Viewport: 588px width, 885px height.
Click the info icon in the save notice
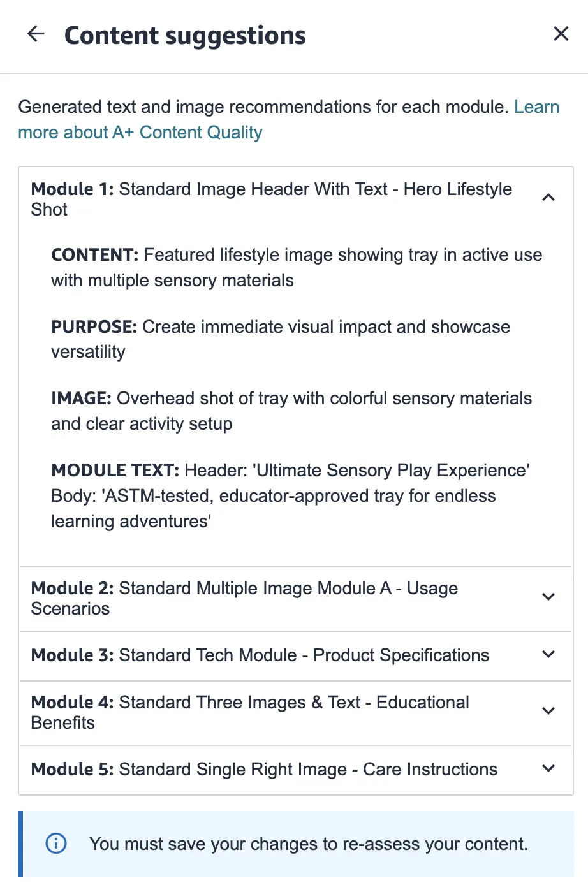click(56, 844)
